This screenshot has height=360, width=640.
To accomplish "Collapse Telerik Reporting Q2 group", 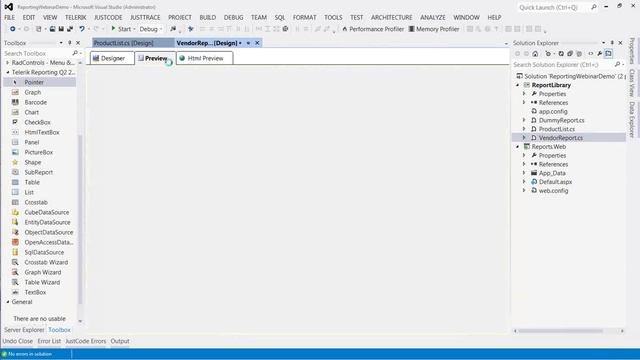I will click(8, 73).
